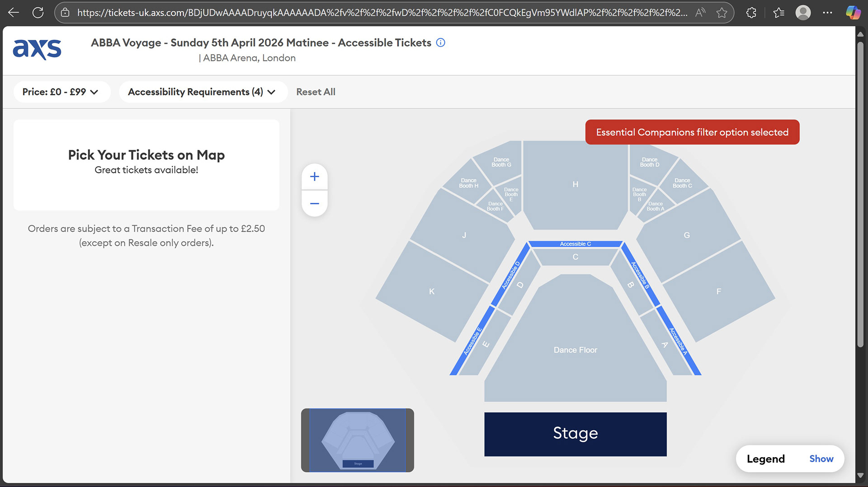The width and height of the screenshot is (868, 487).
Task: Zoom in on seat map
Action: 315,177
